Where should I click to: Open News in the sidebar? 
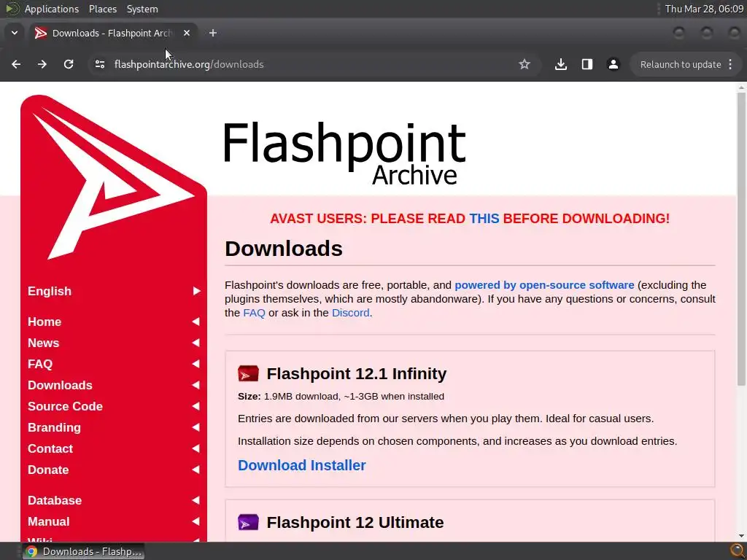tap(43, 343)
